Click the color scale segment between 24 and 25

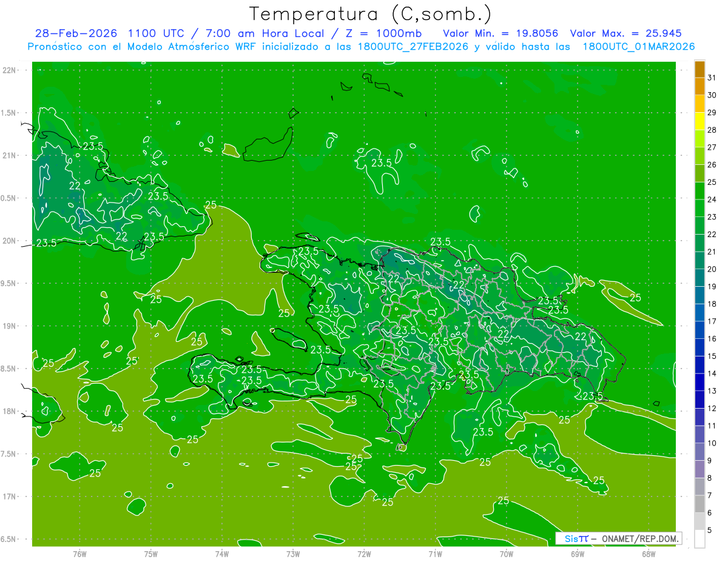click(x=699, y=190)
